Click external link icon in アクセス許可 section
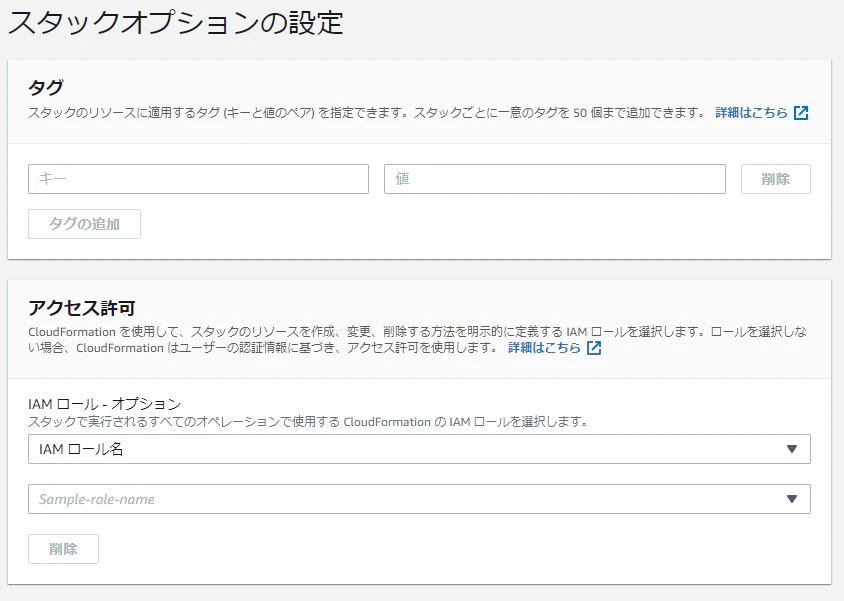 tap(594, 347)
